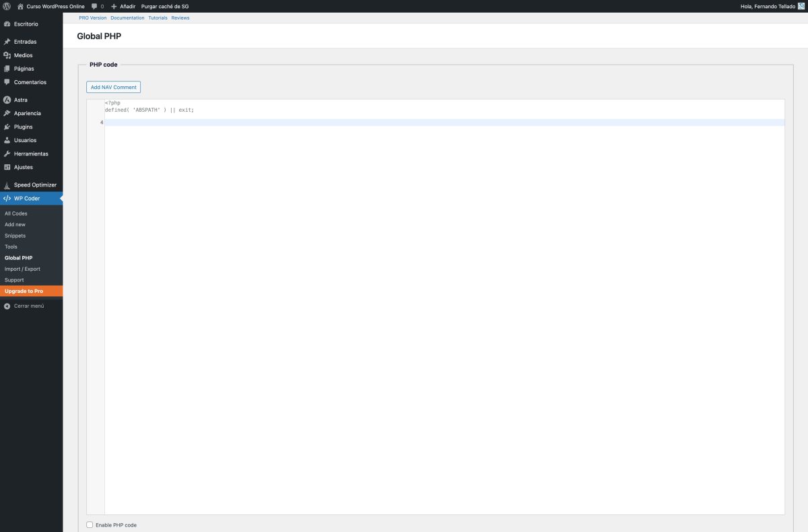The width and height of the screenshot is (808, 532).
Task: Click the WordPress logo icon
Action: pos(7,6)
